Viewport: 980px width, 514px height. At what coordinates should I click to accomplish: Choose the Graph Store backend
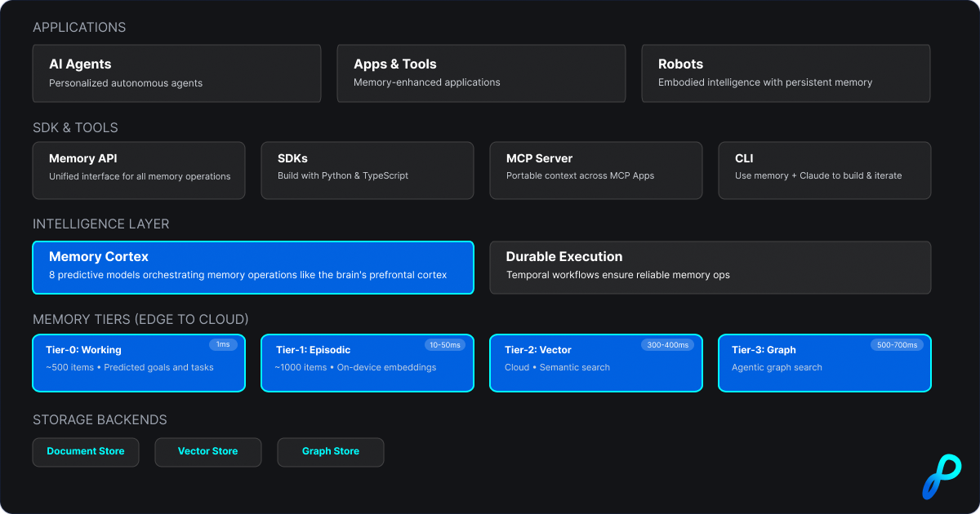tap(331, 452)
